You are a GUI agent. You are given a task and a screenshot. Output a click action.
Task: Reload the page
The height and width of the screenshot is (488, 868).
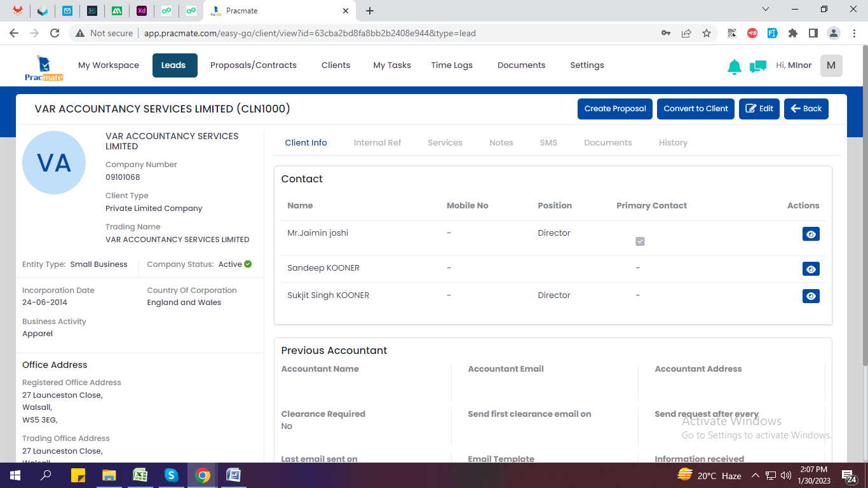coord(55,33)
